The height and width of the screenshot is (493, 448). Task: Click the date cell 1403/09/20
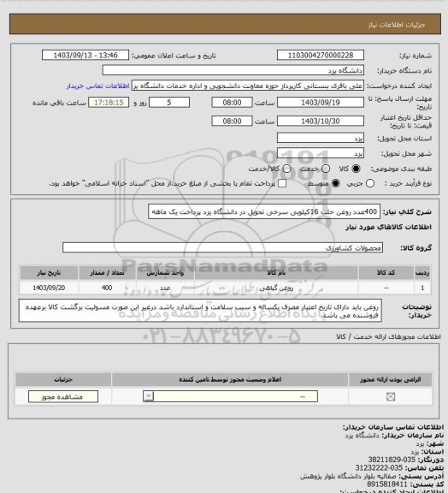[x=49, y=288]
